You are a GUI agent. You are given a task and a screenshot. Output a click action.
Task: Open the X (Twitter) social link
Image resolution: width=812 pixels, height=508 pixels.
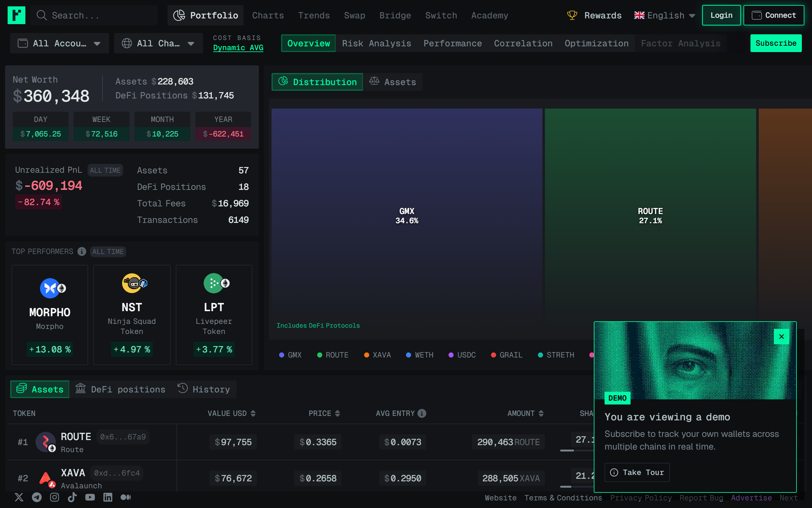coord(19,497)
